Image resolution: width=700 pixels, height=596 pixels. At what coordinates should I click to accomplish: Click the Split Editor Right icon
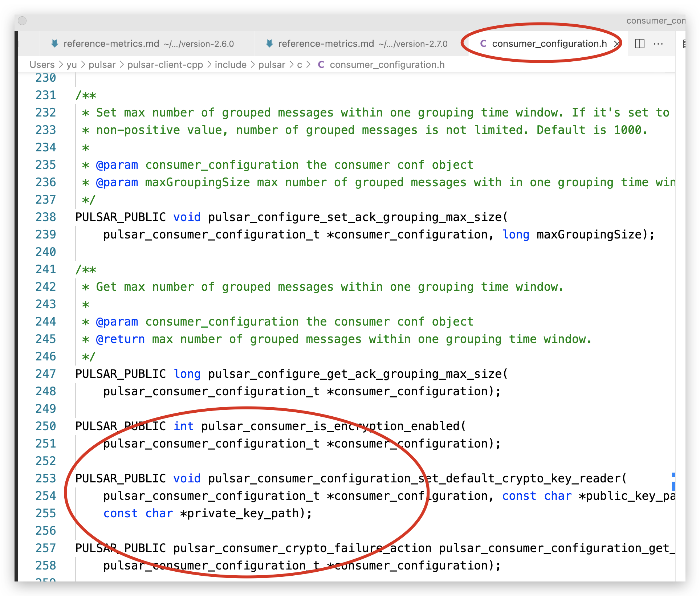639,44
